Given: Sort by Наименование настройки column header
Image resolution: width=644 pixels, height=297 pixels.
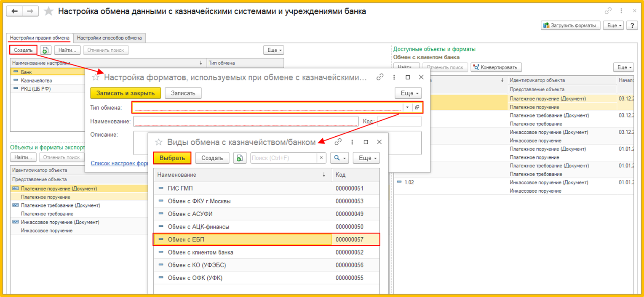Looking at the screenshot, I should (x=108, y=63).
